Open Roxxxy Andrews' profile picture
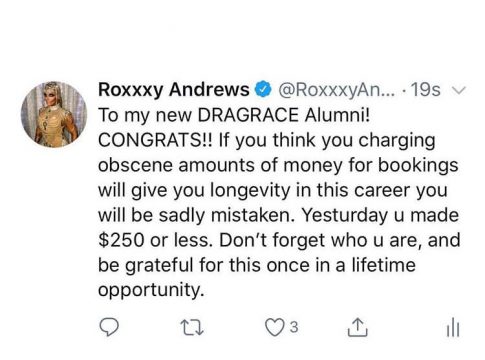 (54, 114)
